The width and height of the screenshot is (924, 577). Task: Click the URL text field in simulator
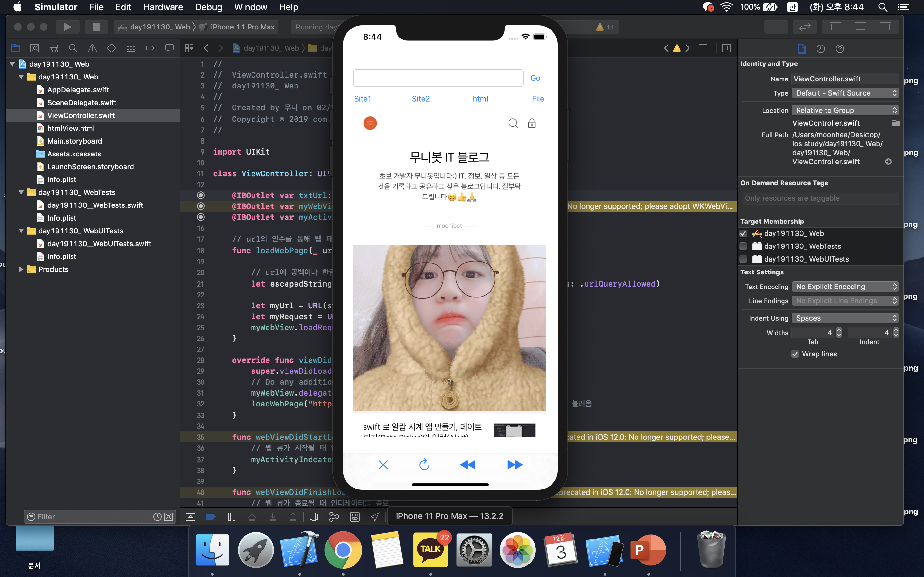click(x=438, y=78)
